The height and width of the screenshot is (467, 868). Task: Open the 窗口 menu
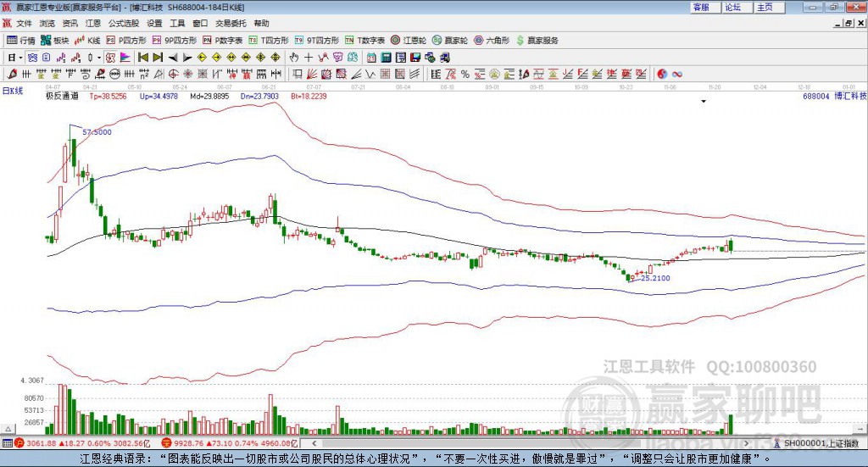click(200, 23)
